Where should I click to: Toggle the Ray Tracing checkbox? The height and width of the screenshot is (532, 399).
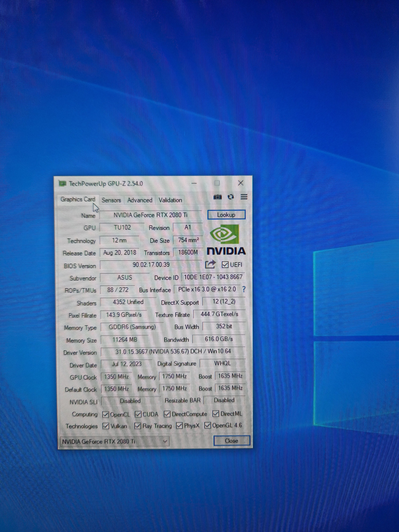pos(138,426)
